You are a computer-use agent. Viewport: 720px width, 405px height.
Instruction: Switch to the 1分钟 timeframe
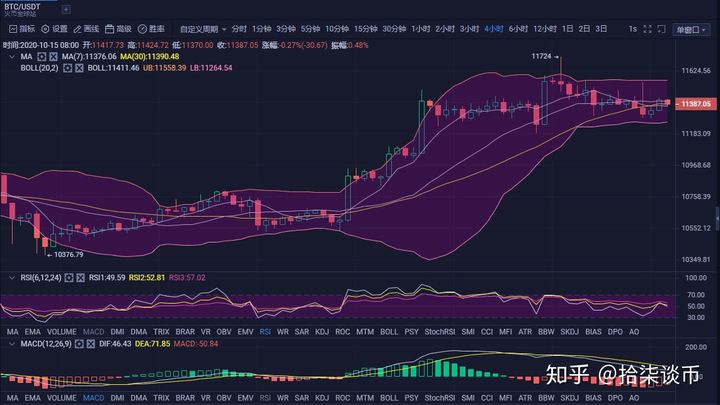tap(261, 29)
